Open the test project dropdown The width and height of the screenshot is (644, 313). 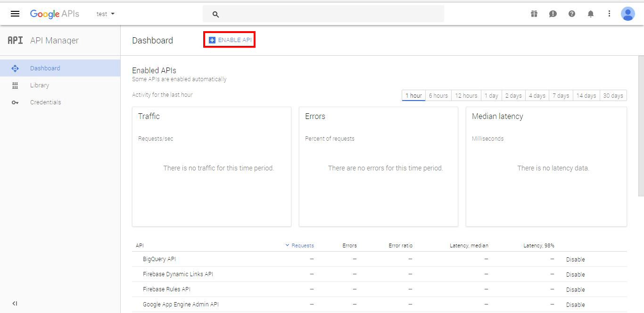106,14
